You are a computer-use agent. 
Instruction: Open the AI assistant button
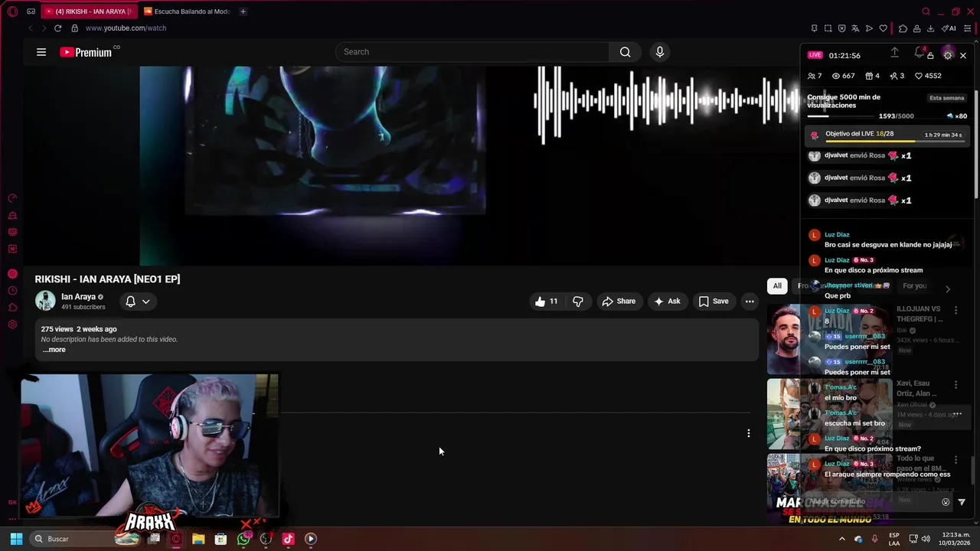[949, 28]
